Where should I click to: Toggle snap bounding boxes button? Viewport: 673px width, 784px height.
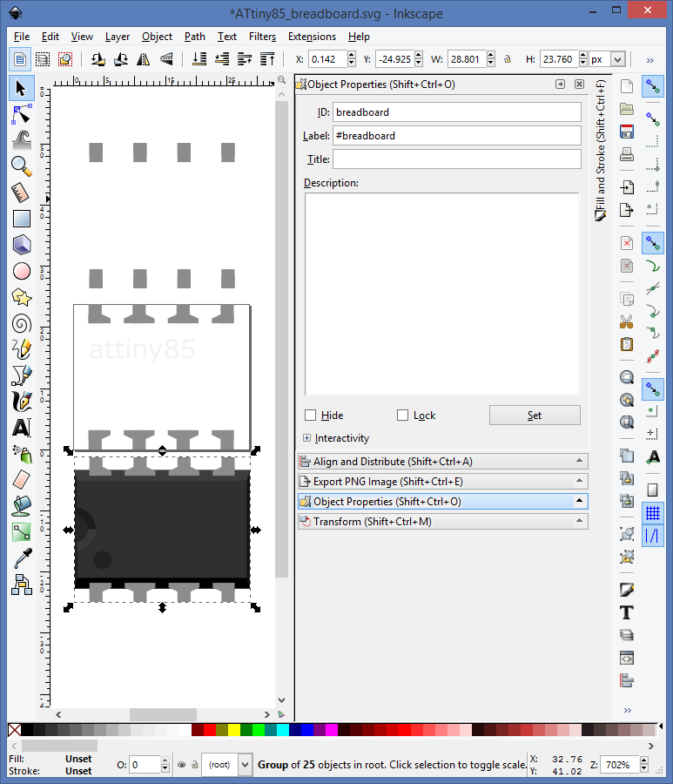[x=652, y=119]
